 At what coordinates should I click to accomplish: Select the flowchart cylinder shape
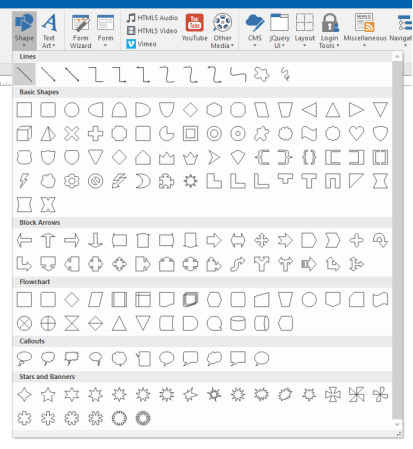click(238, 323)
